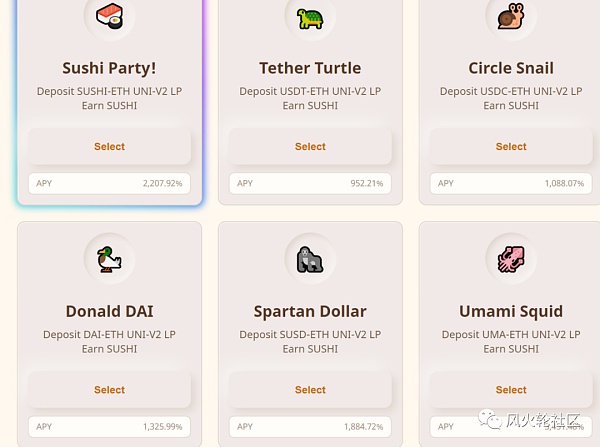Click the Spartan Dollar APY 1,884.72% field
Viewport: 600px width, 447px height.
[x=310, y=426]
